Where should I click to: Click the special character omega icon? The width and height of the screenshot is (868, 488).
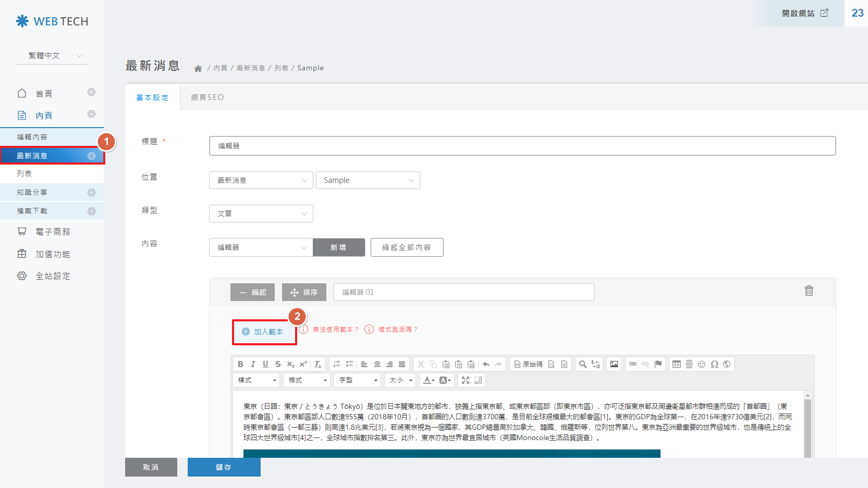click(714, 364)
